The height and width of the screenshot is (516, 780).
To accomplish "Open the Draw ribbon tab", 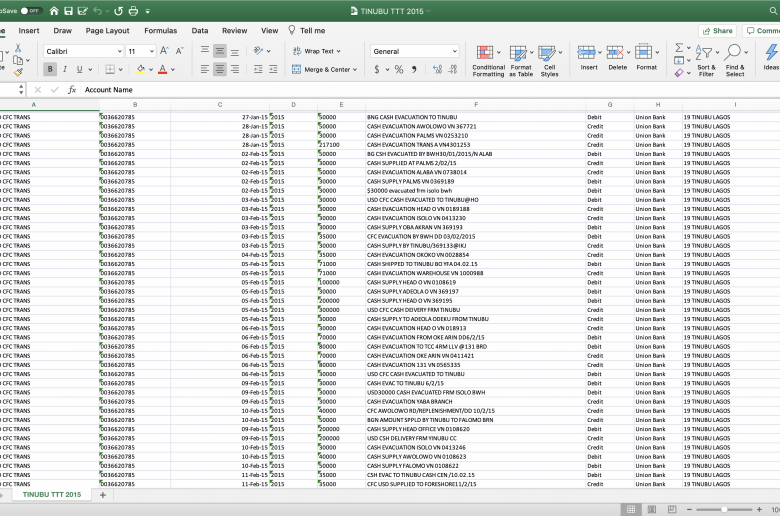I will (x=63, y=30).
